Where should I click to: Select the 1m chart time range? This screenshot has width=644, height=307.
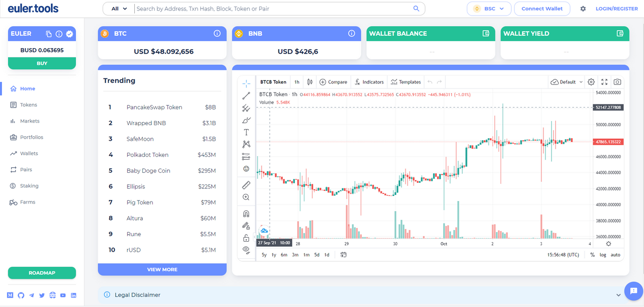tap(306, 255)
